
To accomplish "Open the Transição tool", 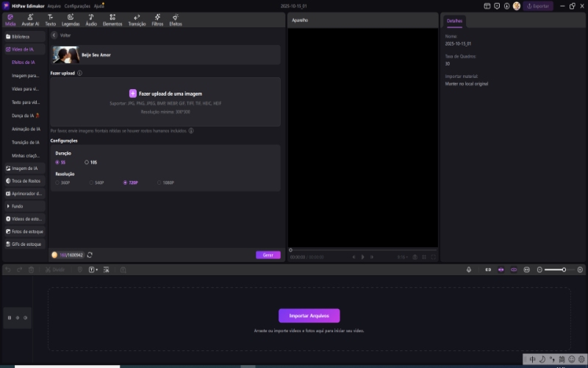I will tap(137, 19).
